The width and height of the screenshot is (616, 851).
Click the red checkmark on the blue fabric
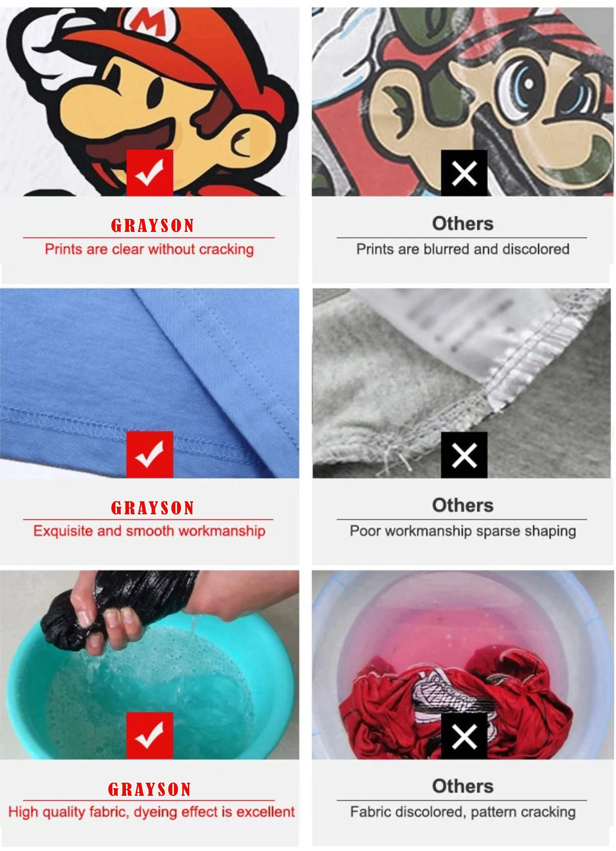[x=150, y=454]
